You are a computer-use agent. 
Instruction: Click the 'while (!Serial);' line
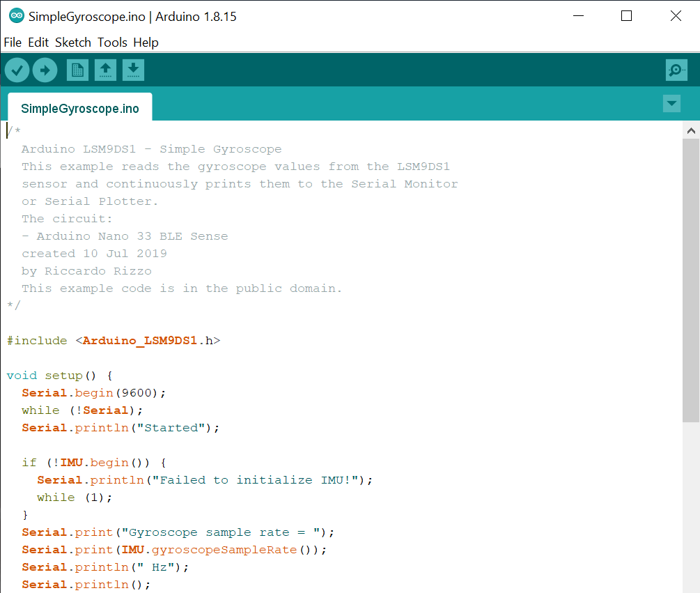tap(82, 410)
